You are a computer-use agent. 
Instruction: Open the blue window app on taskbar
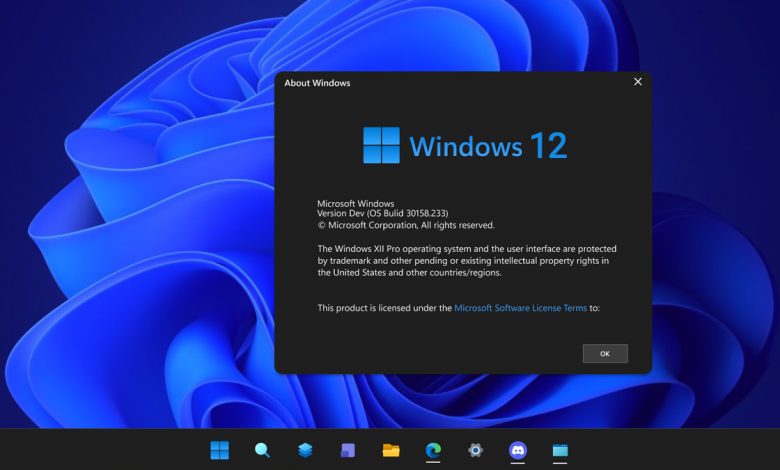click(560, 450)
